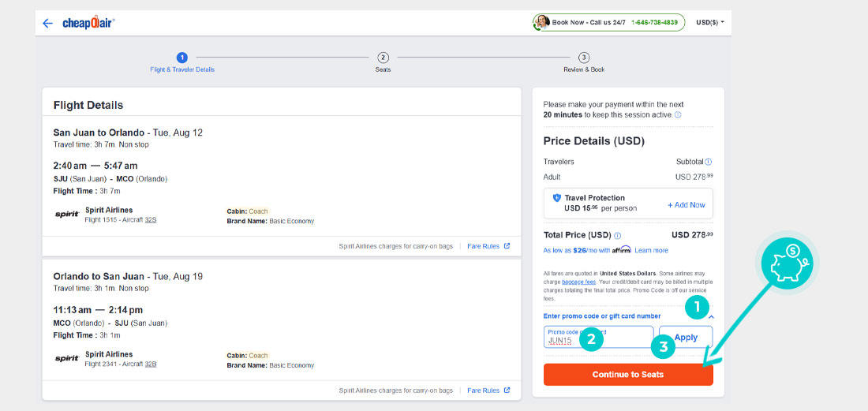The height and width of the screenshot is (411, 868).
Task: Click San Juan to Orlando route title
Action: coord(98,133)
